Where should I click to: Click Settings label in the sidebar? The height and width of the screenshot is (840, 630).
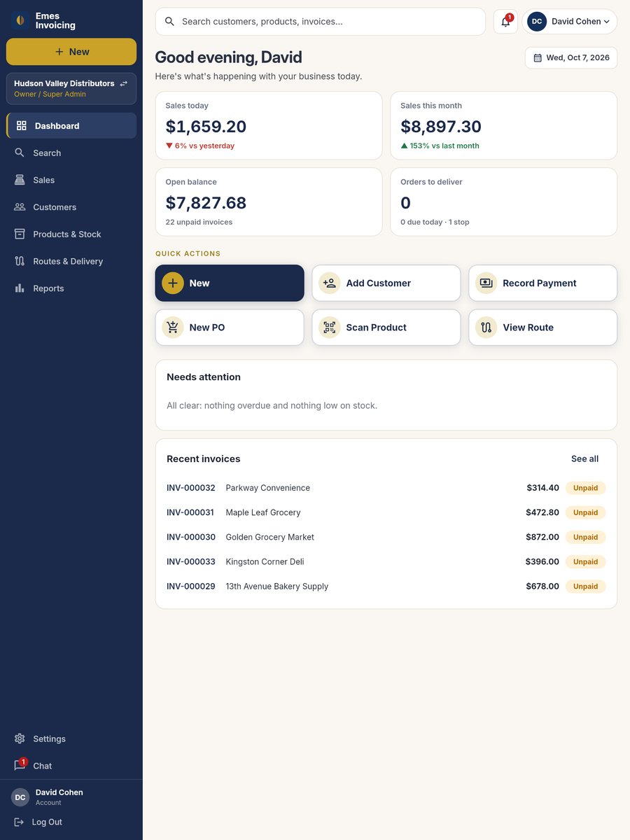click(49, 738)
